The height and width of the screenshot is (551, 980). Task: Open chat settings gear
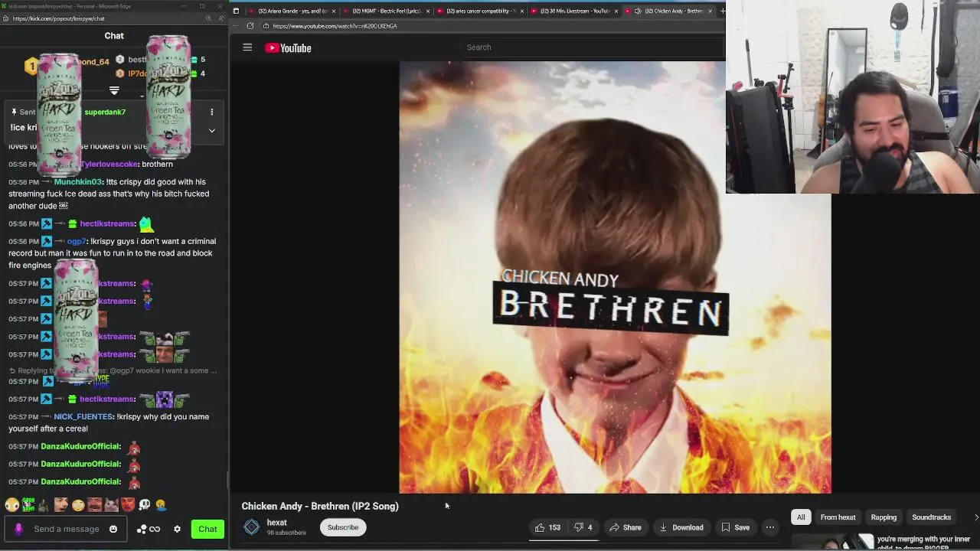coord(177,529)
